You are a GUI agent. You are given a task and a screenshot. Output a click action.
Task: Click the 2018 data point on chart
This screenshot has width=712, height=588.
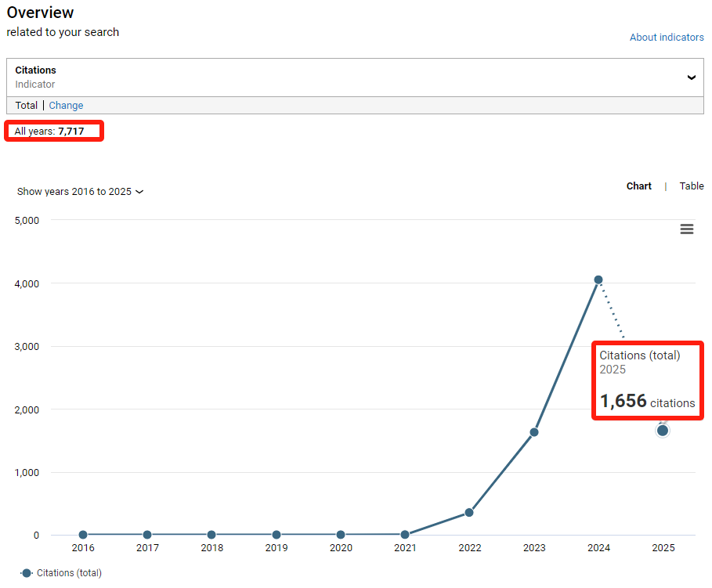coord(211,535)
